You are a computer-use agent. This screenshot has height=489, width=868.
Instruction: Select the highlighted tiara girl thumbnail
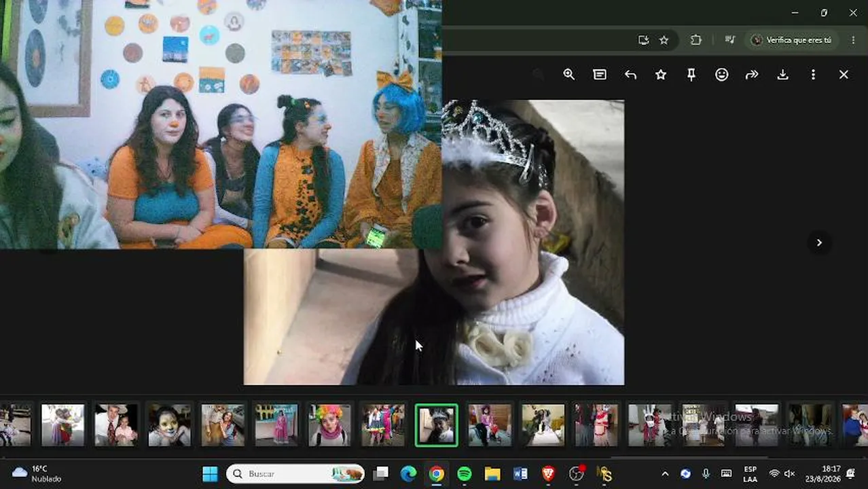437,425
